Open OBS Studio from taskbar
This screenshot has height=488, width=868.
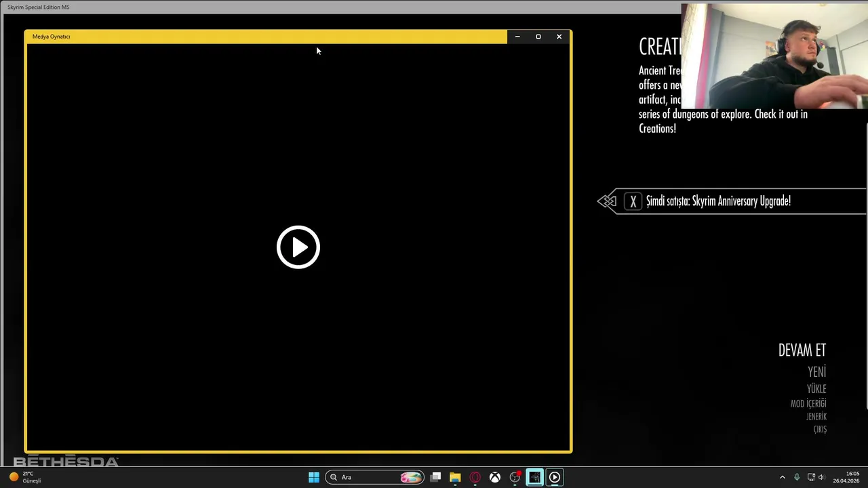515,477
